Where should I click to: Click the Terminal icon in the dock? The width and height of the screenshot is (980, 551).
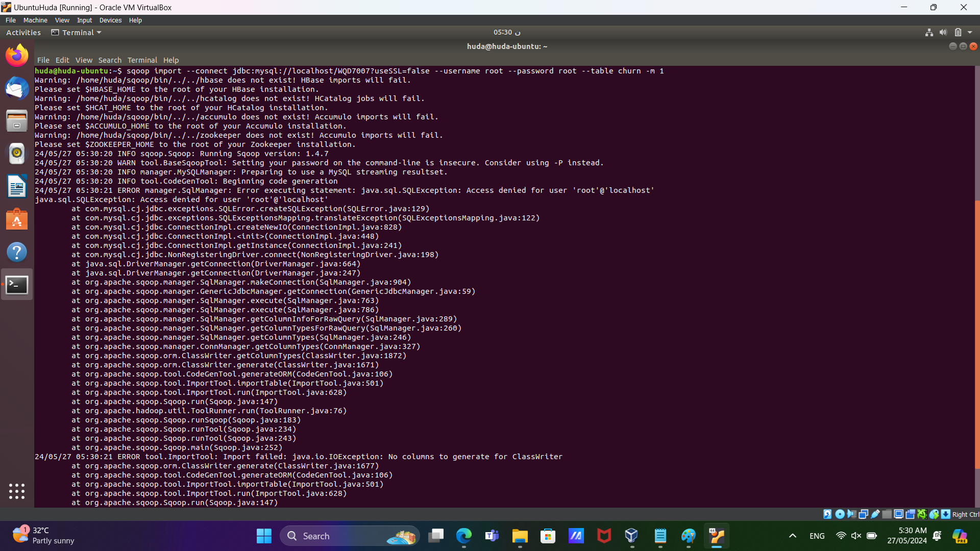tap(17, 285)
